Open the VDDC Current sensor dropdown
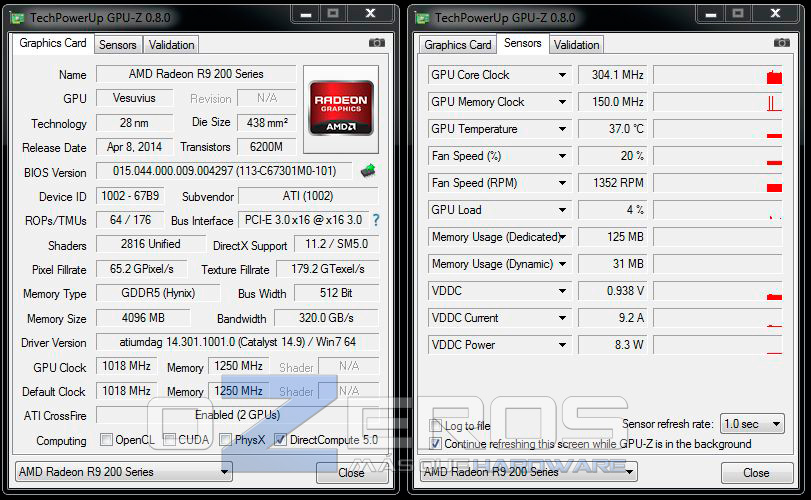This screenshot has width=811, height=500. pos(562,317)
